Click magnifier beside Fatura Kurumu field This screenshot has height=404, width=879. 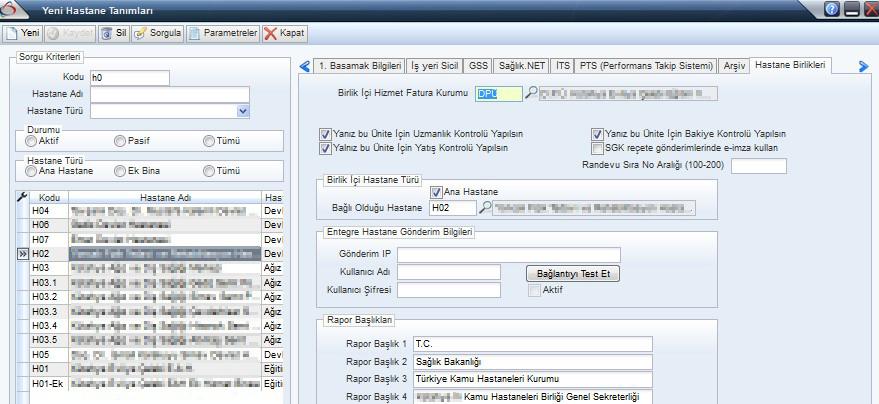pyautogui.click(x=532, y=94)
